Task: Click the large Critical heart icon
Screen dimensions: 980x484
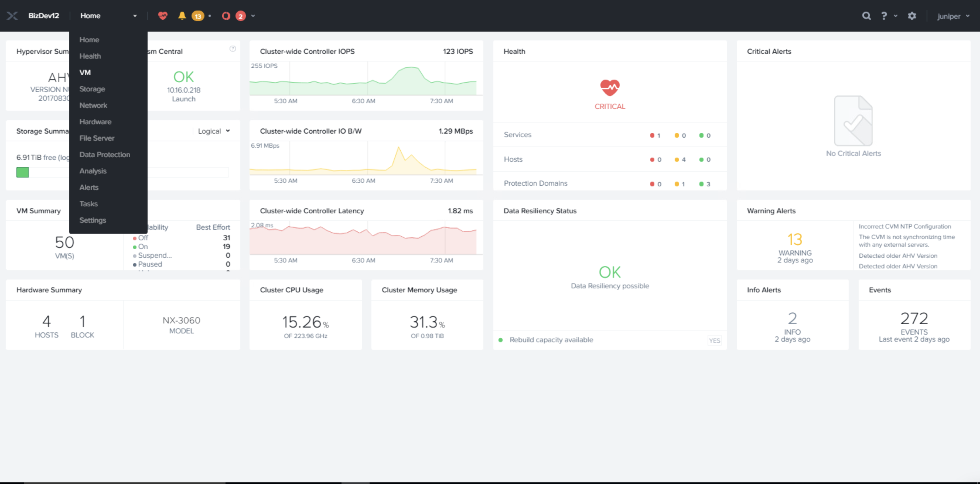Action: click(x=610, y=88)
